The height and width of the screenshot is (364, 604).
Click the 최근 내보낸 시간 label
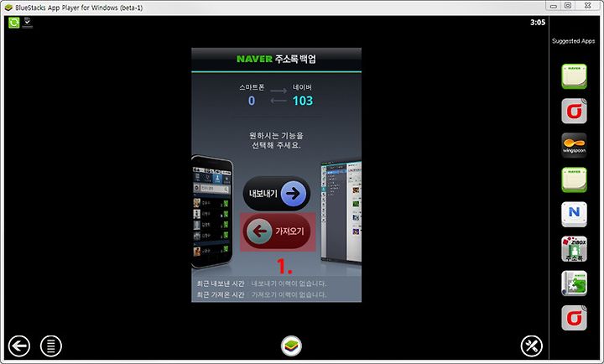[x=221, y=283]
